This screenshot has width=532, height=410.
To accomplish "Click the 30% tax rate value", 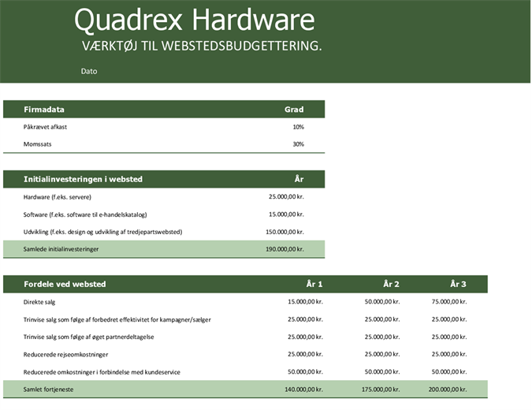I will (x=298, y=144).
